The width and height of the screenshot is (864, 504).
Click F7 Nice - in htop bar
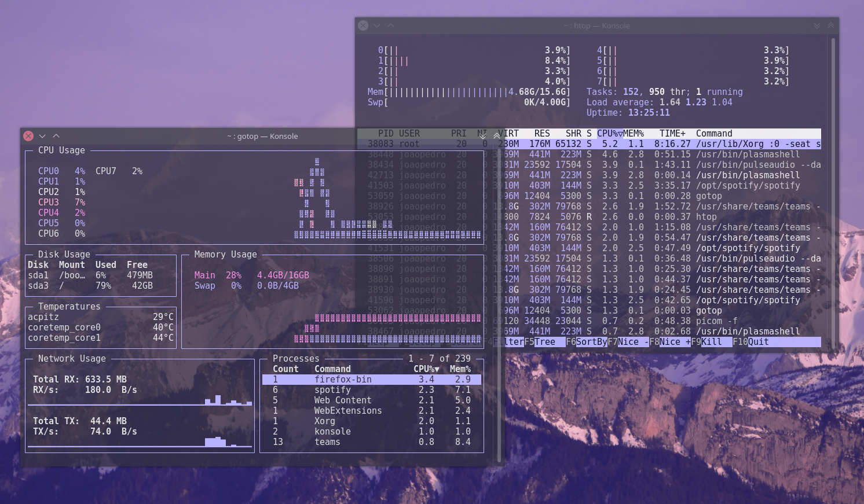(x=628, y=342)
